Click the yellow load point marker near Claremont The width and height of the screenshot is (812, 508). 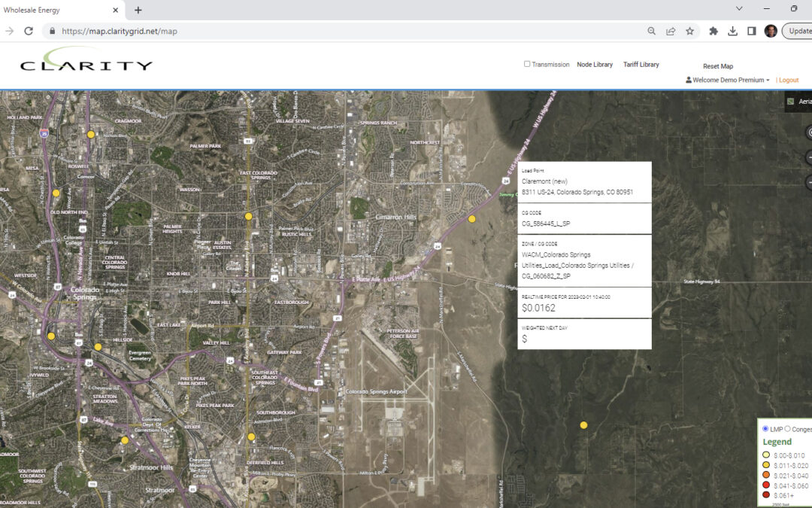coord(472,219)
